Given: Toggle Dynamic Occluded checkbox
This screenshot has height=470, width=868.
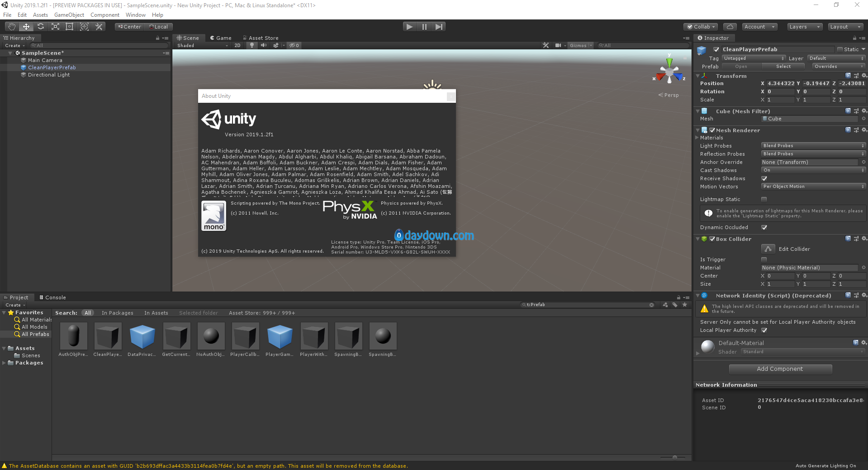Looking at the screenshot, I should 764,227.
